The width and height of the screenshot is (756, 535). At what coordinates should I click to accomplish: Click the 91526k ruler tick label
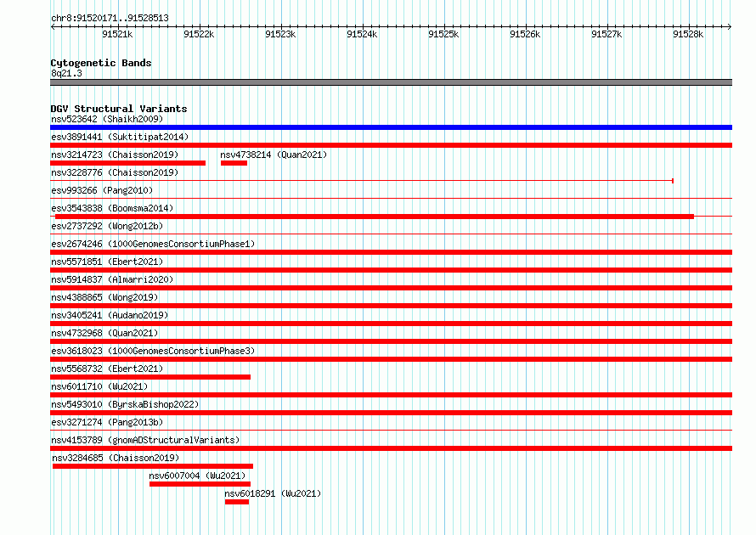tap(525, 34)
